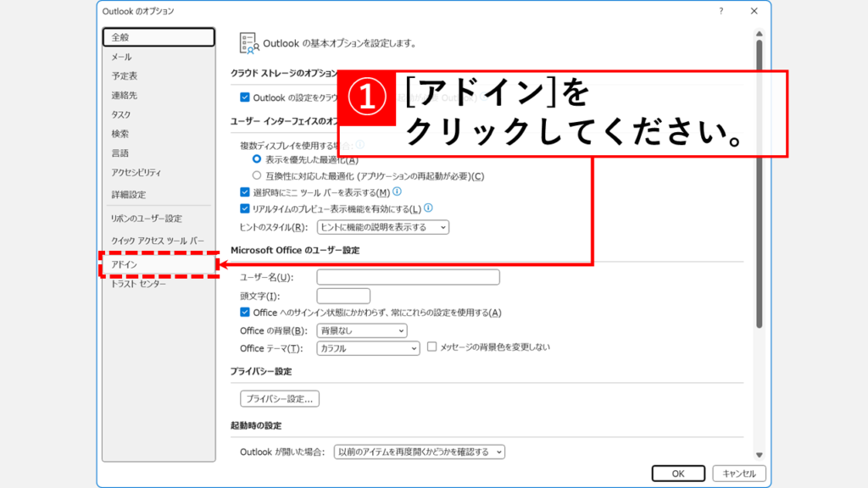Click the 頭文字 input field
The height and width of the screenshot is (488, 868).
(343, 296)
